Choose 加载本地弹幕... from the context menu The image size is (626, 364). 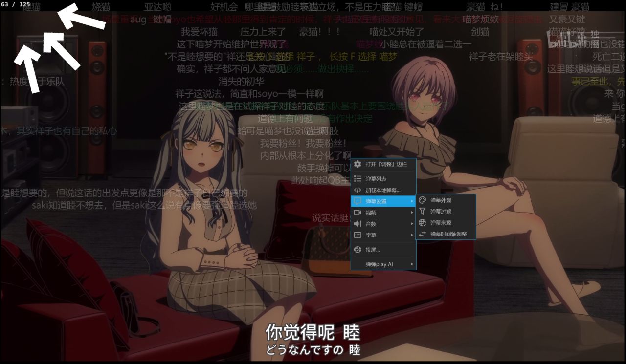tap(383, 190)
